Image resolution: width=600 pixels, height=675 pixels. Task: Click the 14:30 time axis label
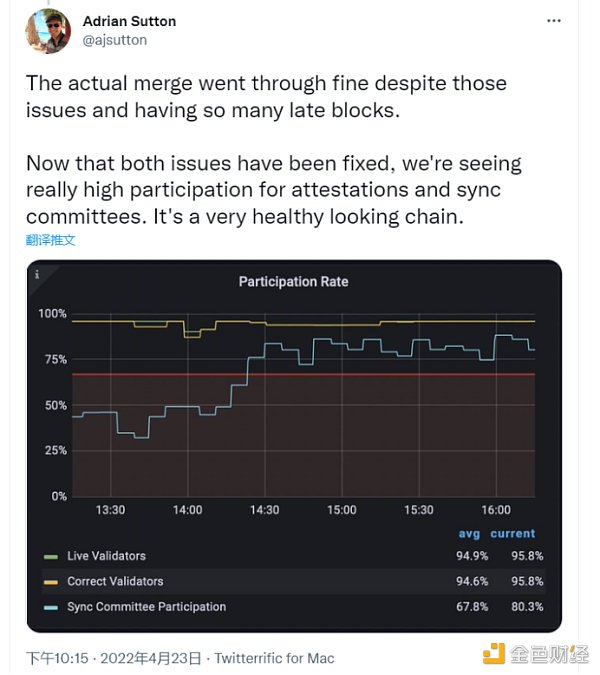point(265,510)
